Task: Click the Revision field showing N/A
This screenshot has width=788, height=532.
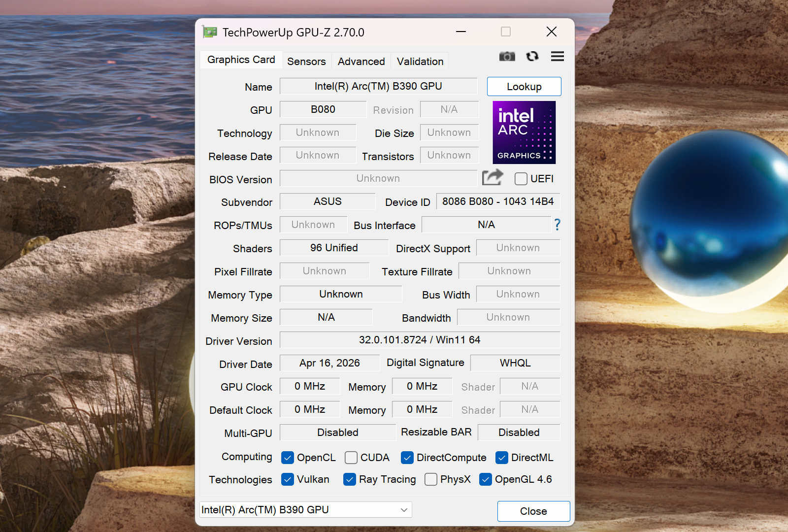Action: pyautogui.click(x=449, y=109)
